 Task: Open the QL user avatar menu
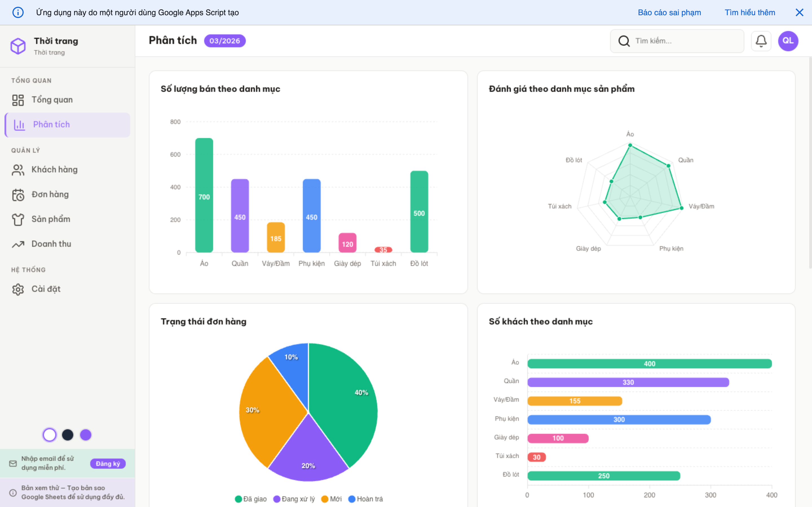coord(788,41)
